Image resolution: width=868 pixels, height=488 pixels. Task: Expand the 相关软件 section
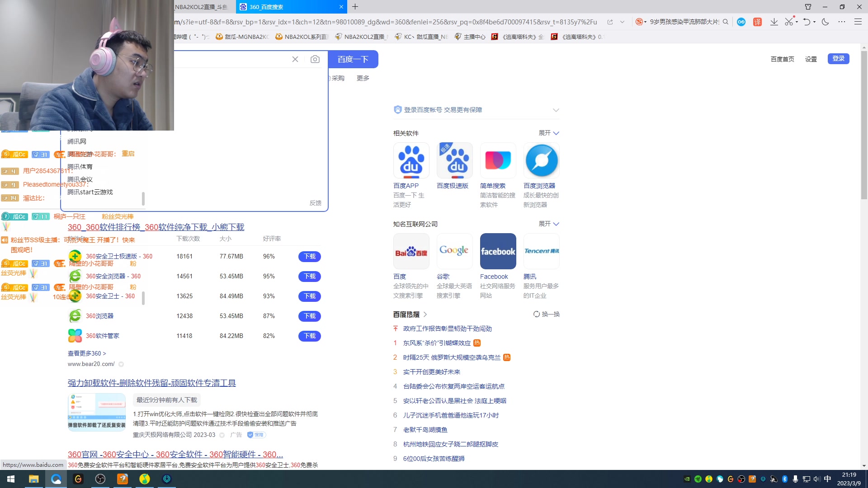549,133
